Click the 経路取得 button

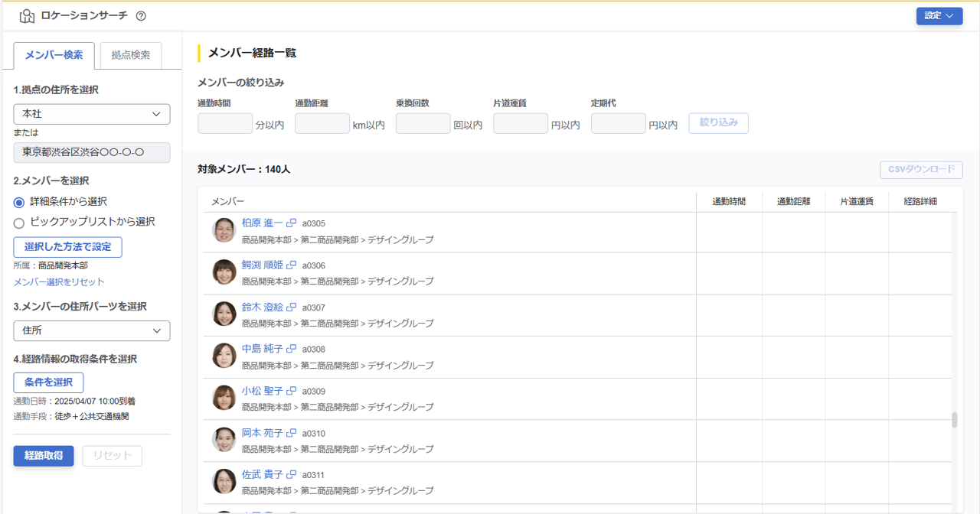coord(43,455)
